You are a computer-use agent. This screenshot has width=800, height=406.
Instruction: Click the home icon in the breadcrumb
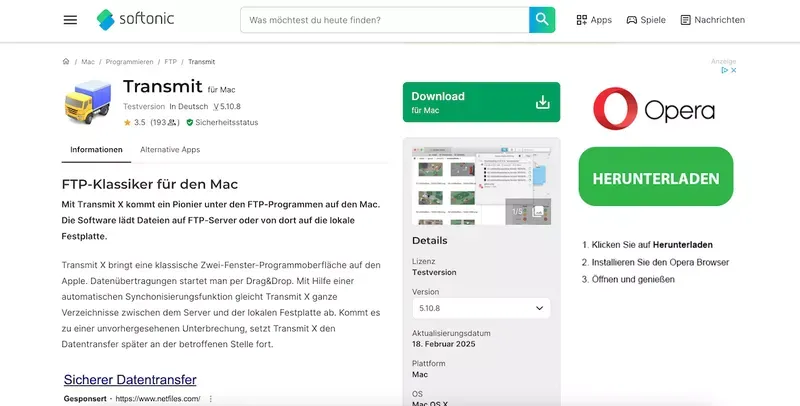(66, 61)
